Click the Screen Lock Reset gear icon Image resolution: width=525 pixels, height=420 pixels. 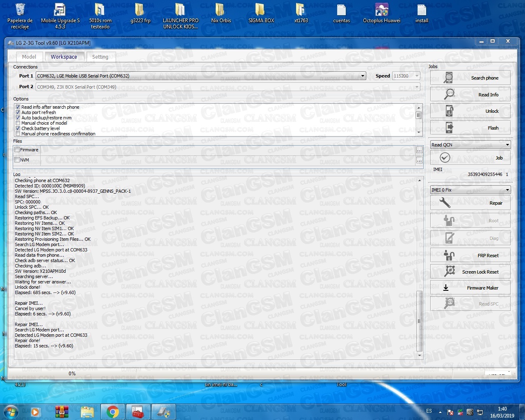[450, 271]
